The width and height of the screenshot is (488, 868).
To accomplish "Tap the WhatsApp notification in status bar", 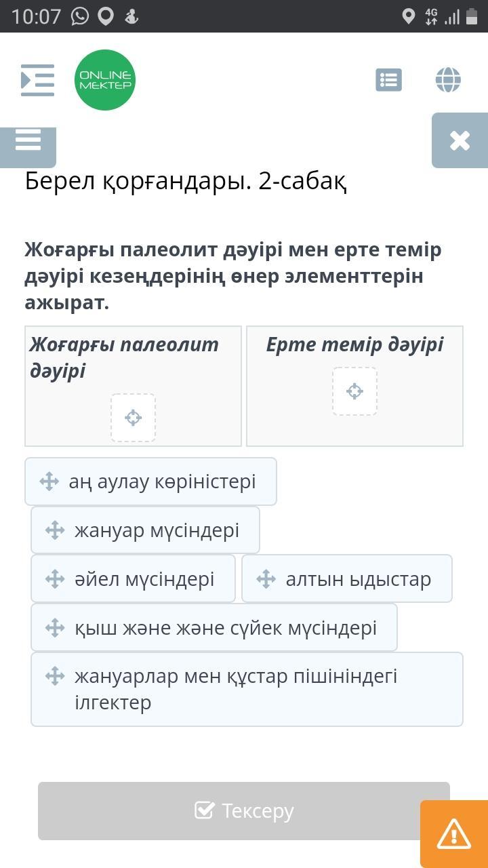I will click(x=80, y=16).
